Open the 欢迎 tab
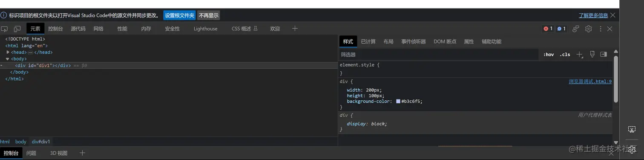The width and height of the screenshot is (644, 160). 275,29
